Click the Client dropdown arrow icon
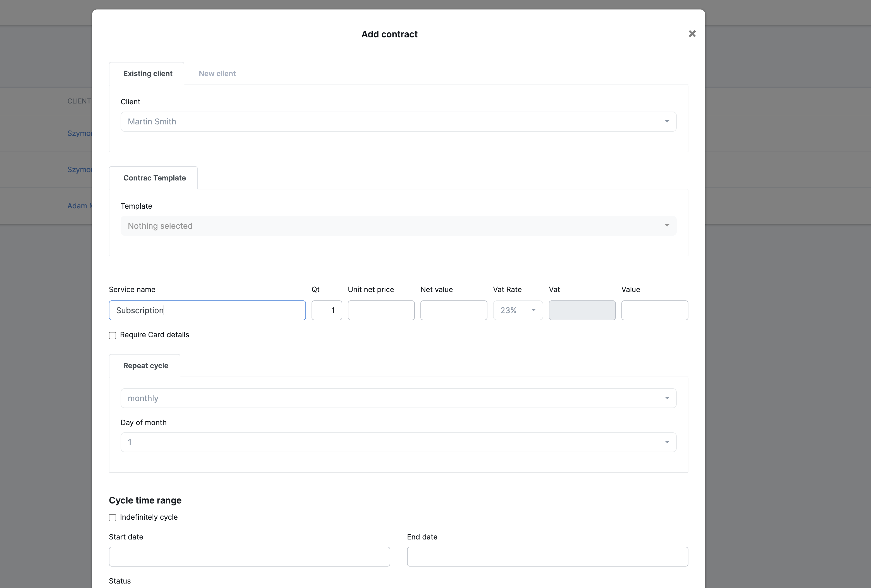The image size is (871, 588). coord(667,121)
